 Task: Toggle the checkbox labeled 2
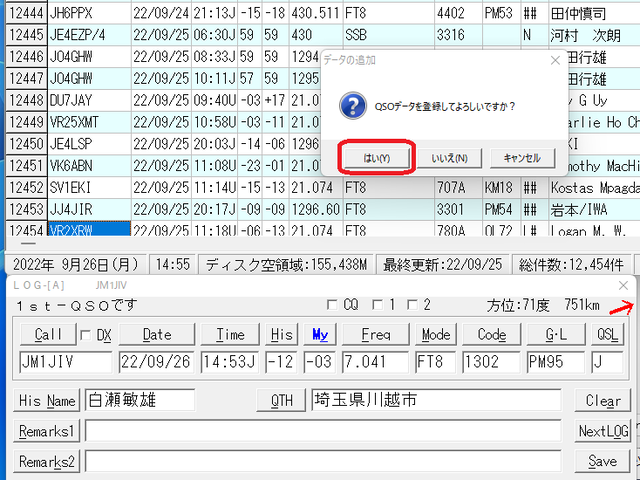pos(413,304)
